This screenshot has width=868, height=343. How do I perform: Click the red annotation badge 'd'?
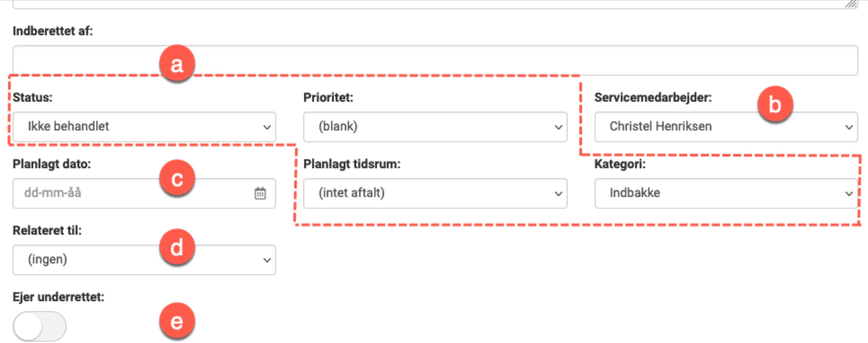[177, 248]
